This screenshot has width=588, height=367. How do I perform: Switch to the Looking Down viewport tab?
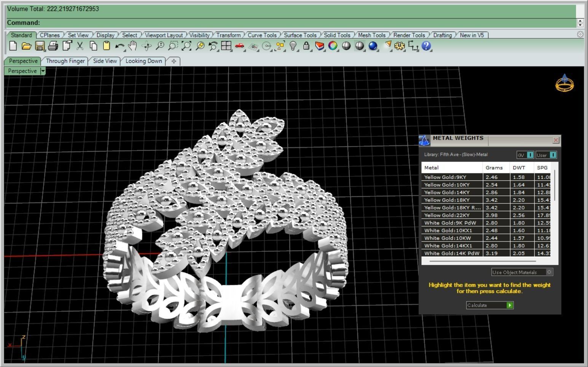tap(144, 61)
